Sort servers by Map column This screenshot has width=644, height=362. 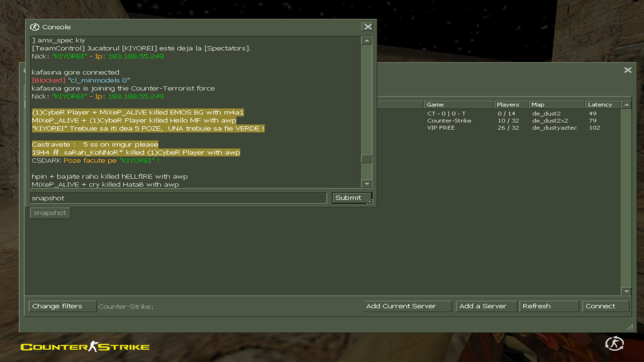(x=556, y=105)
